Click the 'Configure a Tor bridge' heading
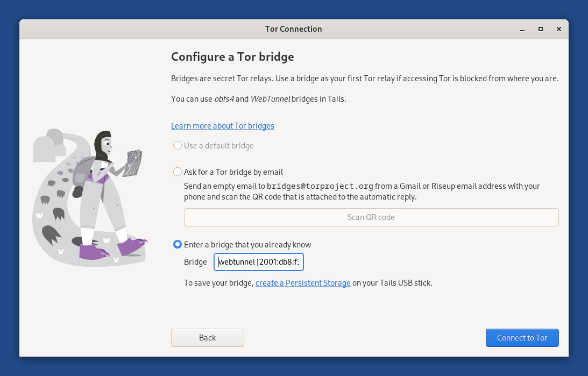The width and height of the screenshot is (588, 376). (232, 56)
